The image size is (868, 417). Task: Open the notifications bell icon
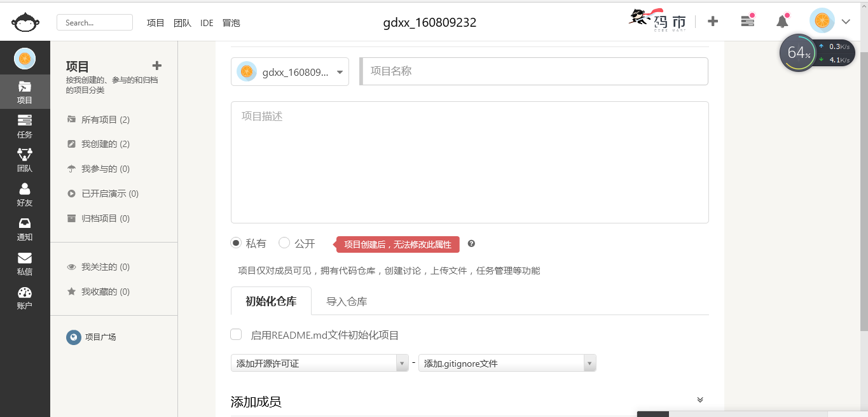pyautogui.click(x=783, y=20)
